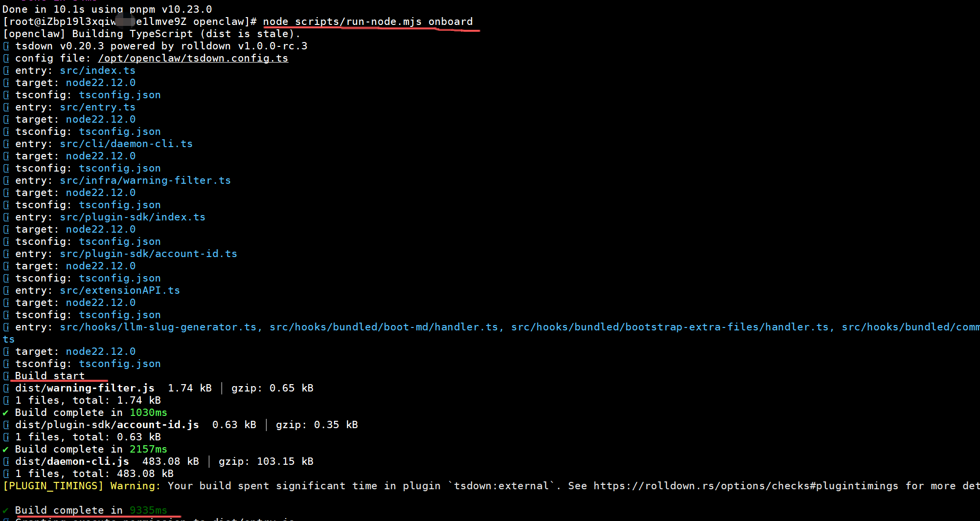Click the dist/plugin-sdk/account-id.js output filename

coord(107,425)
